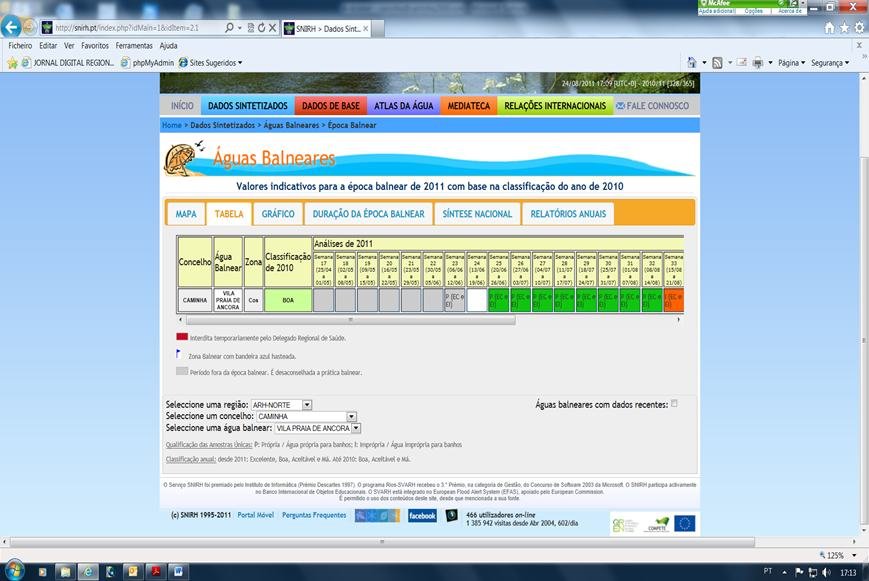This screenshot has width=869, height=581.
Task: Open the Internet Explorer taskbar icon
Action: (87, 571)
